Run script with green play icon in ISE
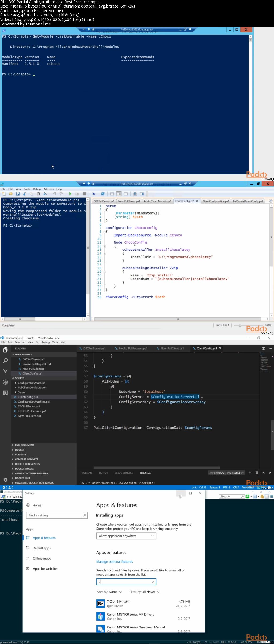This screenshot has width=274, height=644. pos(70,194)
